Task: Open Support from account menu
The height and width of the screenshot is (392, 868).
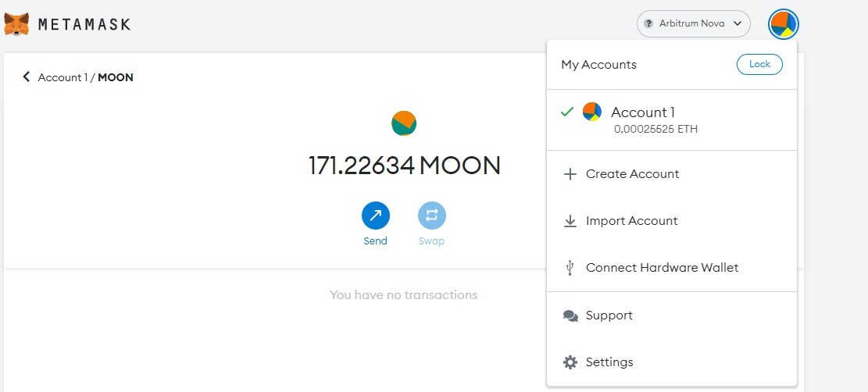Action: tap(671, 315)
